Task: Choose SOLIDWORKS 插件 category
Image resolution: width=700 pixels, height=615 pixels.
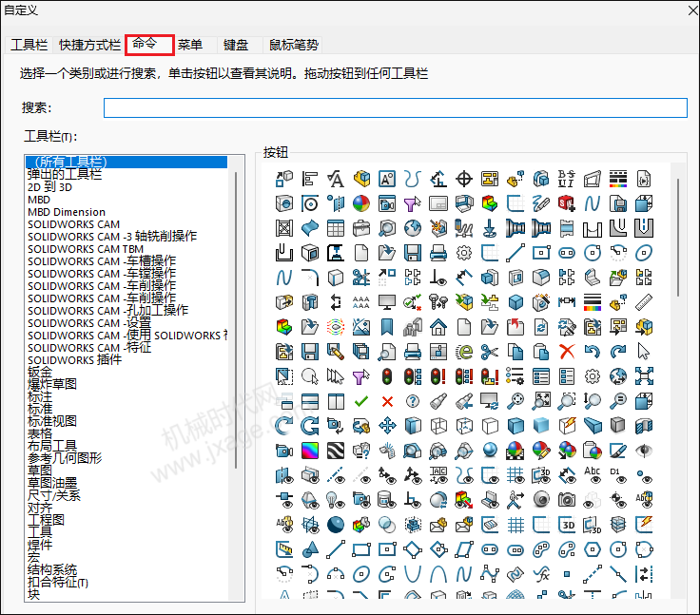Action: tap(74, 360)
